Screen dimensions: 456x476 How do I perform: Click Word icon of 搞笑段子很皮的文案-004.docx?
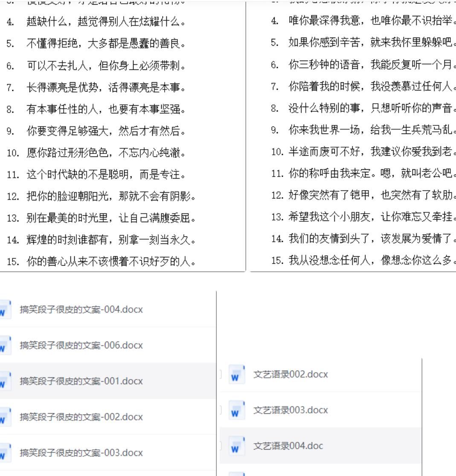(6, 310)
